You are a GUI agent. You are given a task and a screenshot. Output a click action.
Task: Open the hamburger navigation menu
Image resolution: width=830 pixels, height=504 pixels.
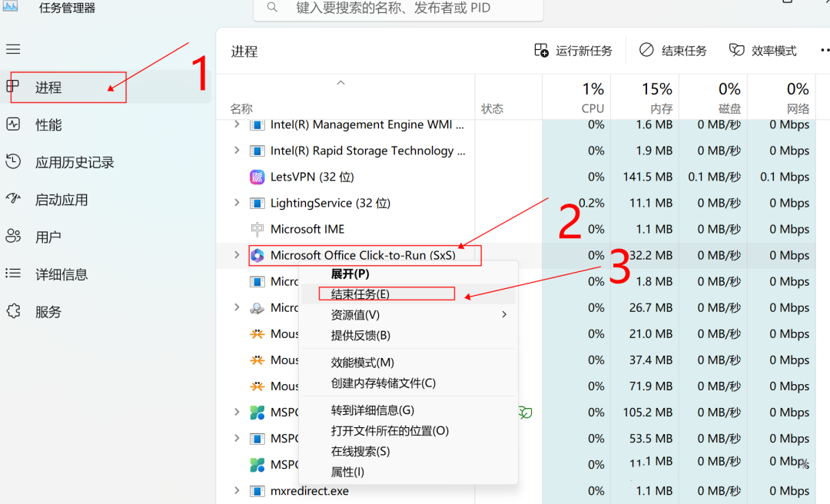click(x=13, y=49)
